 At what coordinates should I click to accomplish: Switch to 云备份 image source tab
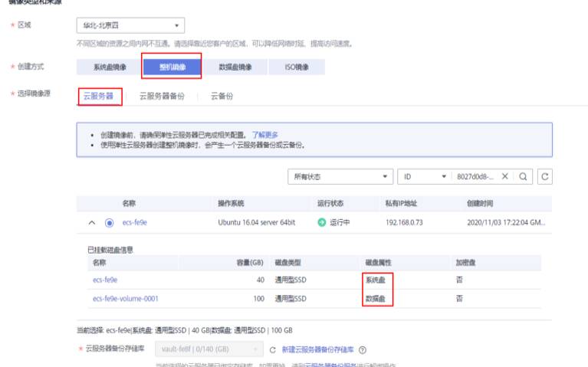tap(222, 96)
